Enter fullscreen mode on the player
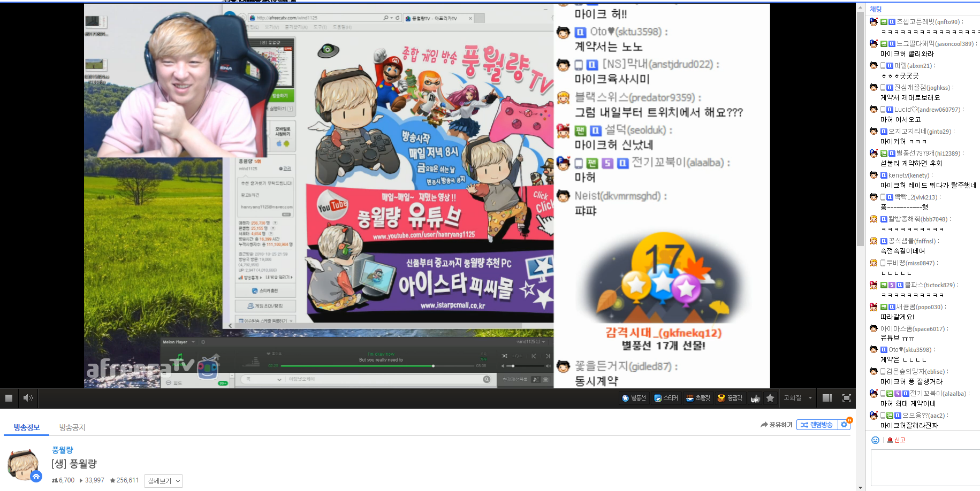Viewport: 980px width, 491px height. pos(847,398)
